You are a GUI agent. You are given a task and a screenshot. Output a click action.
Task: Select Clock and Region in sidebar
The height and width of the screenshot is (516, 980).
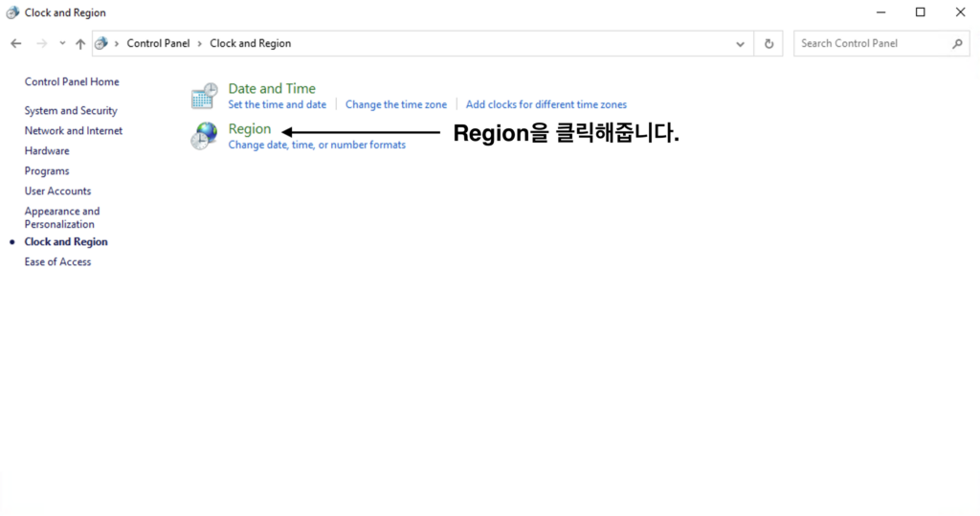(66, 241)
